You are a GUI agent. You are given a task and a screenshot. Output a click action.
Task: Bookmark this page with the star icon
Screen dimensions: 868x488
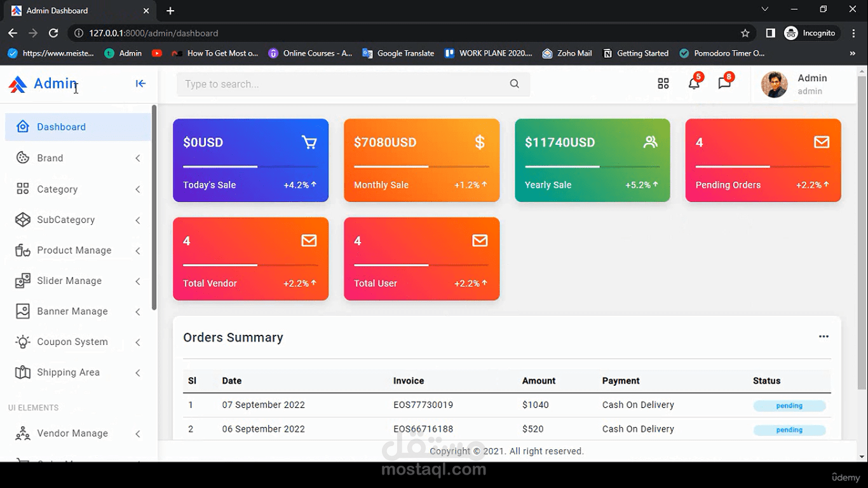[x=745, y=33]
